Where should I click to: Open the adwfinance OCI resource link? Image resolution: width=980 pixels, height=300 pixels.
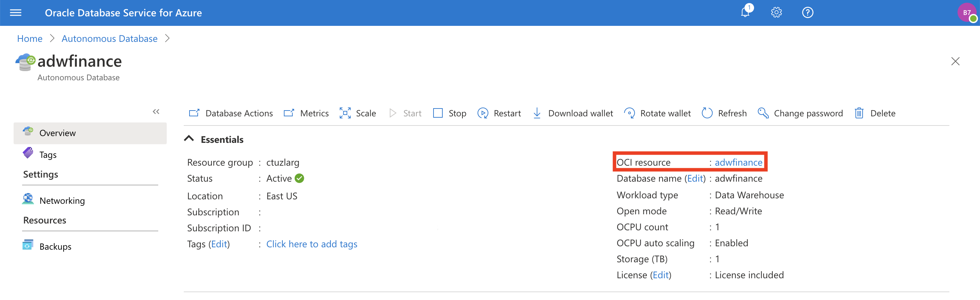[738, 162]
